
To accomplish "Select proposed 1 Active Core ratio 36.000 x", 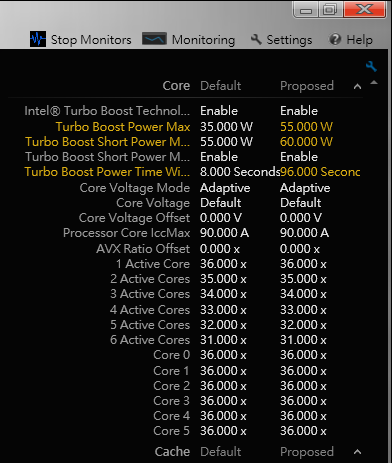I will pos(303,264).
